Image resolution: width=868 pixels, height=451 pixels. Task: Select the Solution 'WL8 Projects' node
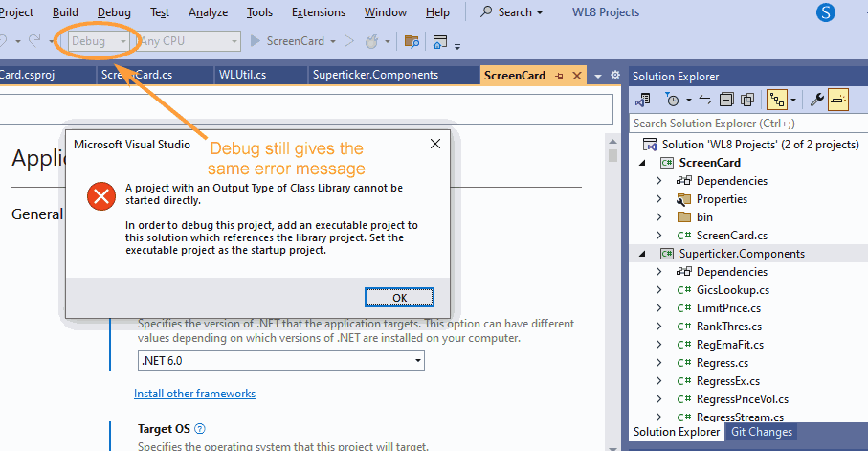[x=760, y=145]
